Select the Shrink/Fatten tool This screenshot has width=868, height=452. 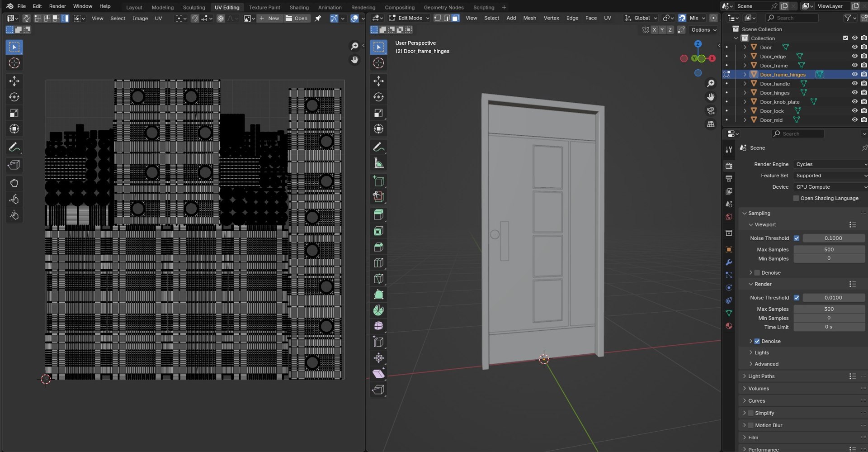378,358
